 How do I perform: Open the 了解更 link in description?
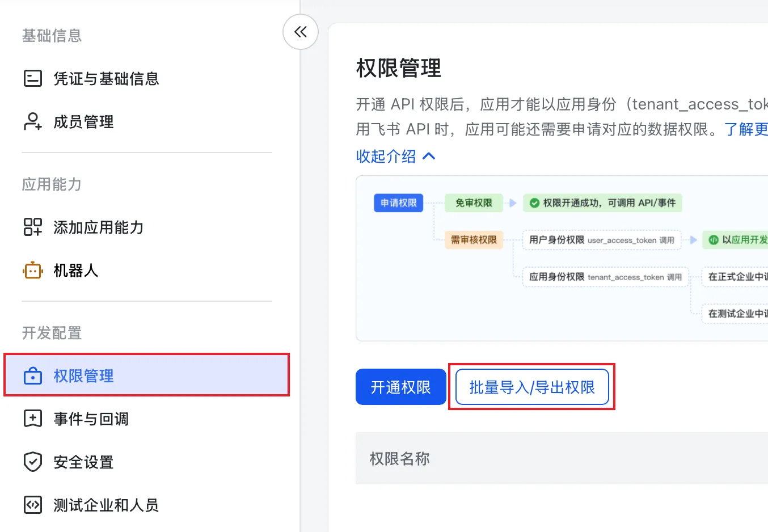pos(745,129)
